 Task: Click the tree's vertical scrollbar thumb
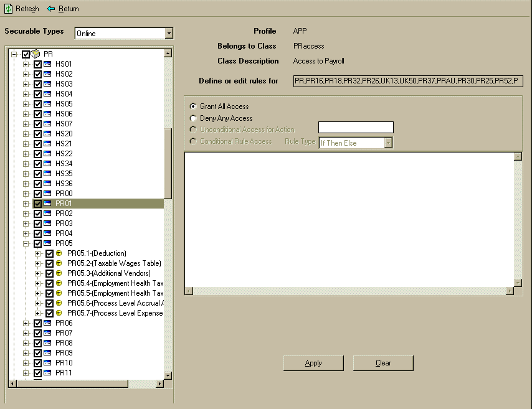pos(168,164)
